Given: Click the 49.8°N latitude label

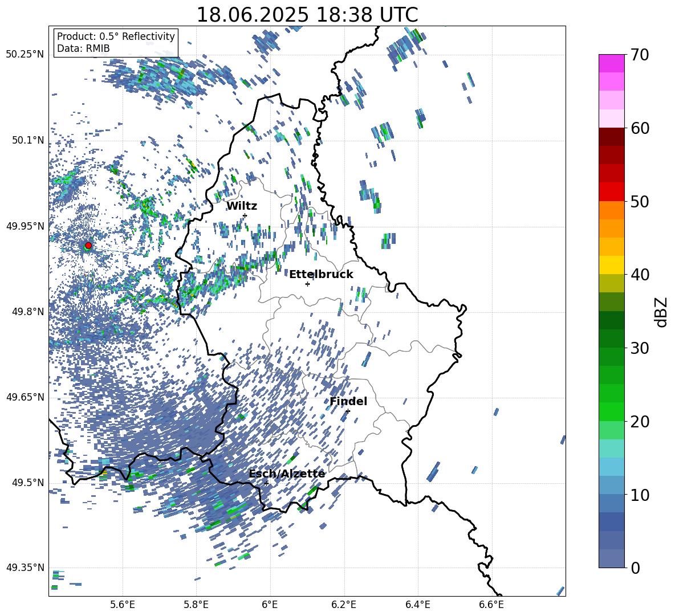Looking at the screenshot, I should coord(29,312).
